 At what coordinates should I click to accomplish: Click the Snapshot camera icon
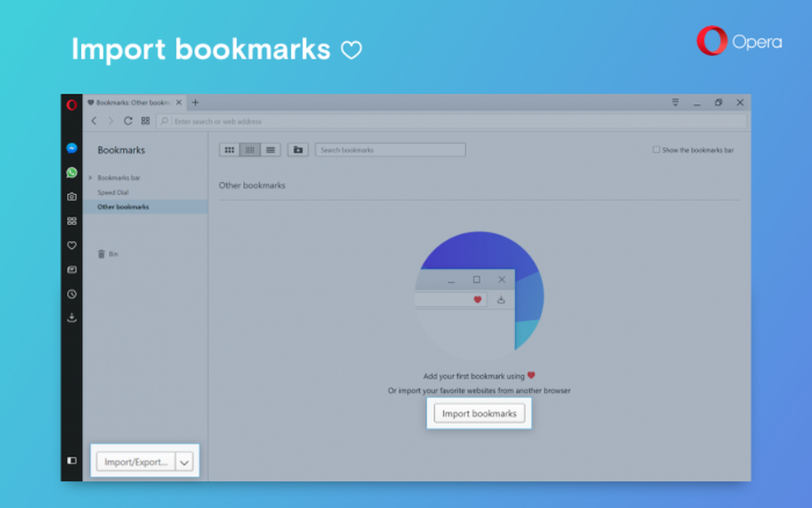(x=72, y=196)
